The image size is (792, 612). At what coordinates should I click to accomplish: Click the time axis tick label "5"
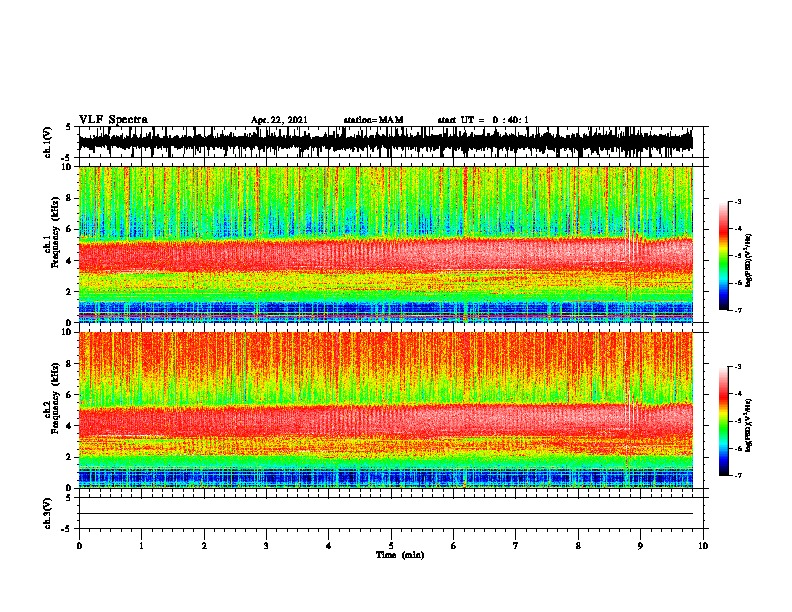pos(391,546)
